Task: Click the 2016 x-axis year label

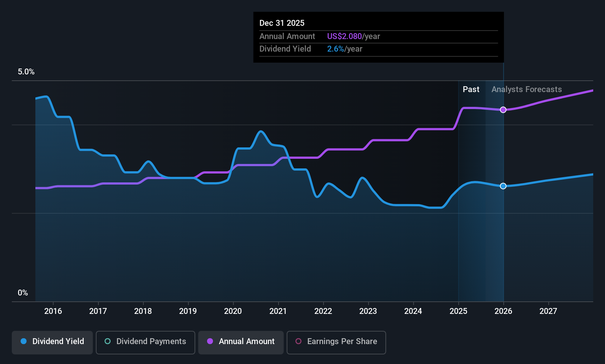Action: (53, 311)
